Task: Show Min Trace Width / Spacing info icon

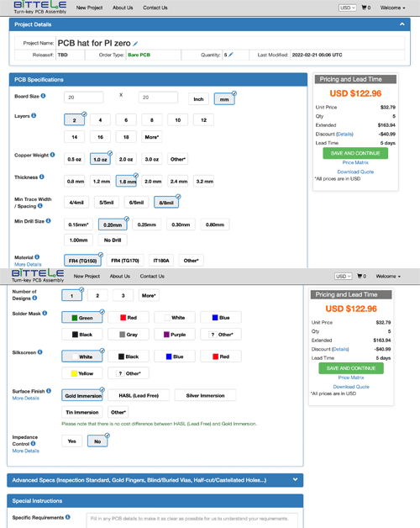Action: (x=40, y=206)
